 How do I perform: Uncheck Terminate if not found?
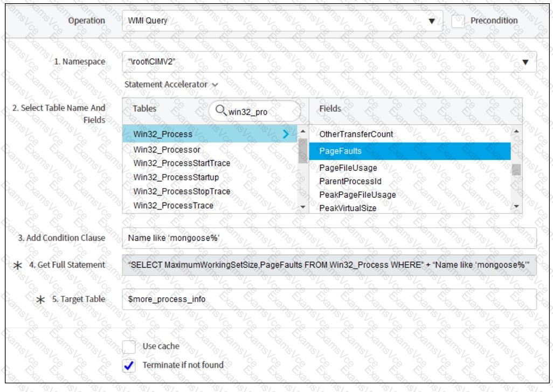click(x=129, y=365)
